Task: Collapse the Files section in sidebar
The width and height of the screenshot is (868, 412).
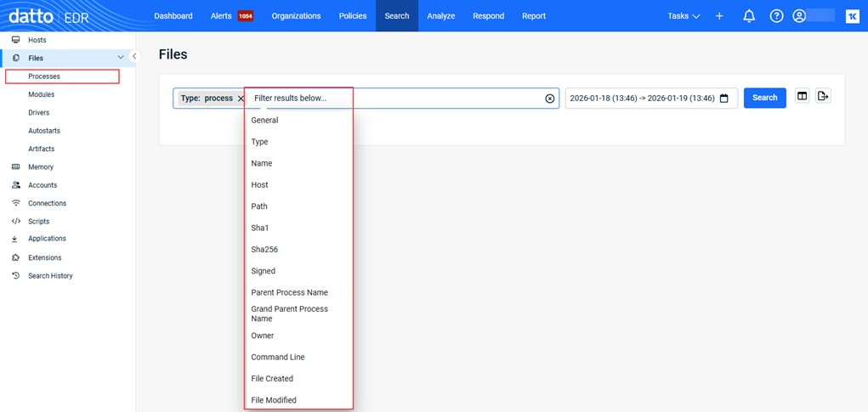Action: coord(121,58)
